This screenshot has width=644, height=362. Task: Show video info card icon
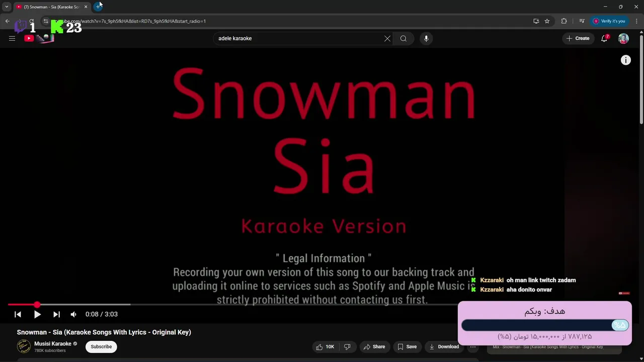click(x=626, y=60)
